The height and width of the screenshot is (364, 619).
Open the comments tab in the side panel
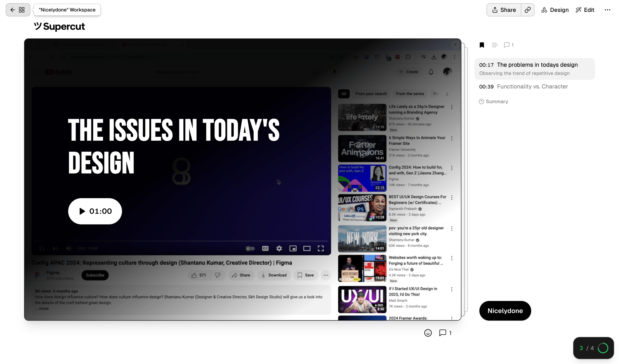(509, 45)
